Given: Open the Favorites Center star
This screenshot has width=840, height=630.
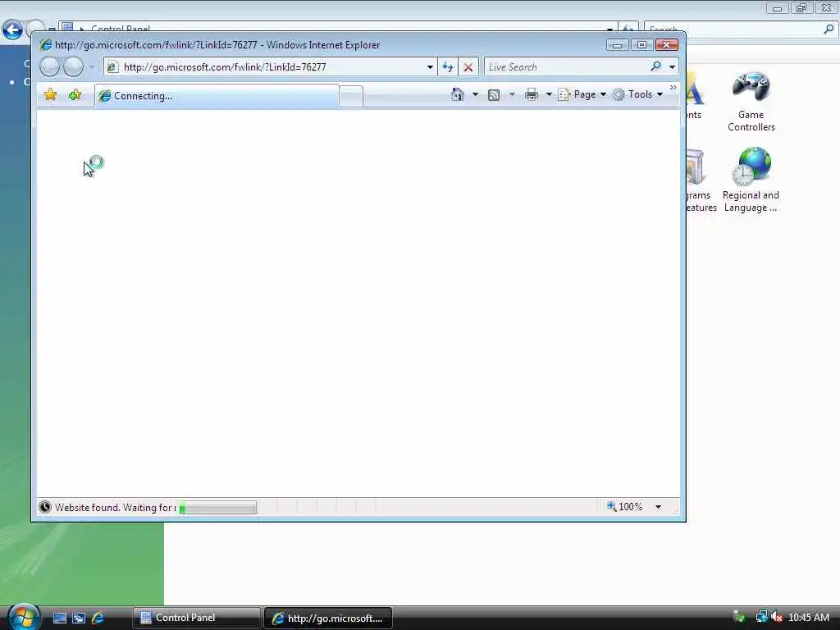Looking at the screenshot, I should tap(50, 95).
